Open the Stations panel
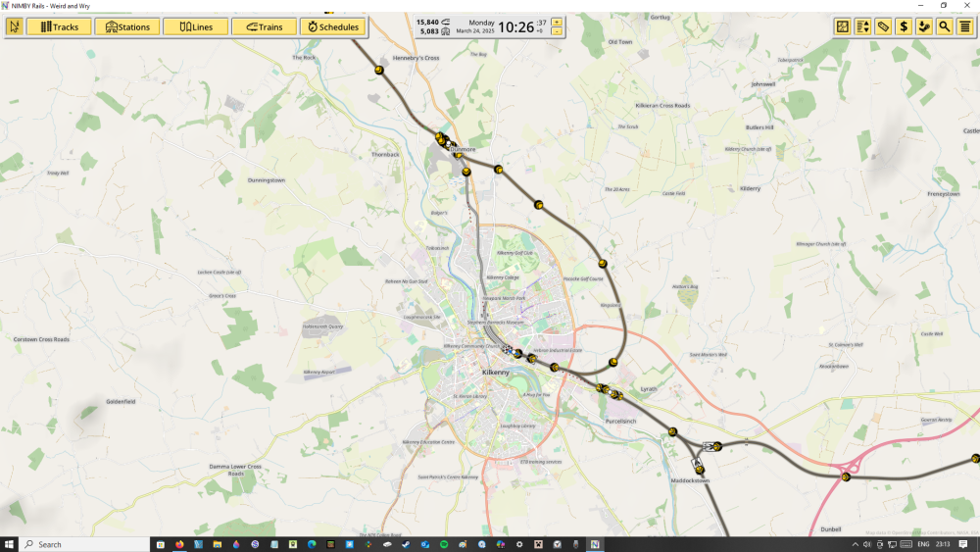 (127, 26)
